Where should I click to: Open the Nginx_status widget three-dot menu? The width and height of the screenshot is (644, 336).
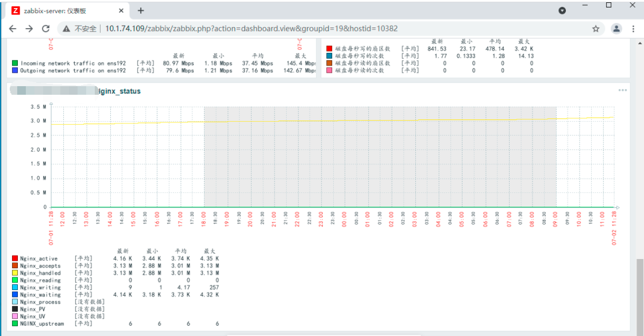[623, 90]
